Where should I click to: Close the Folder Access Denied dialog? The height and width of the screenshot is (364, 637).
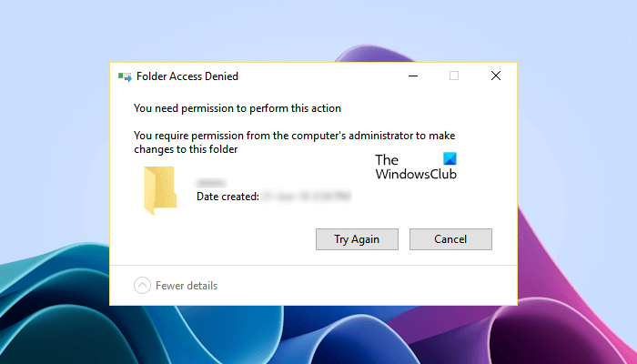pos(496,76)
